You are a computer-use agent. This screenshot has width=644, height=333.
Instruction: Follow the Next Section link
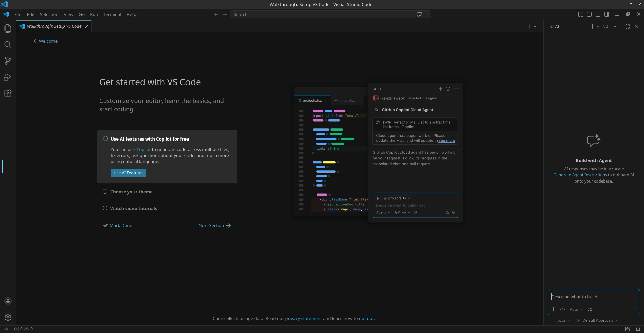click(x=214, y=225)
